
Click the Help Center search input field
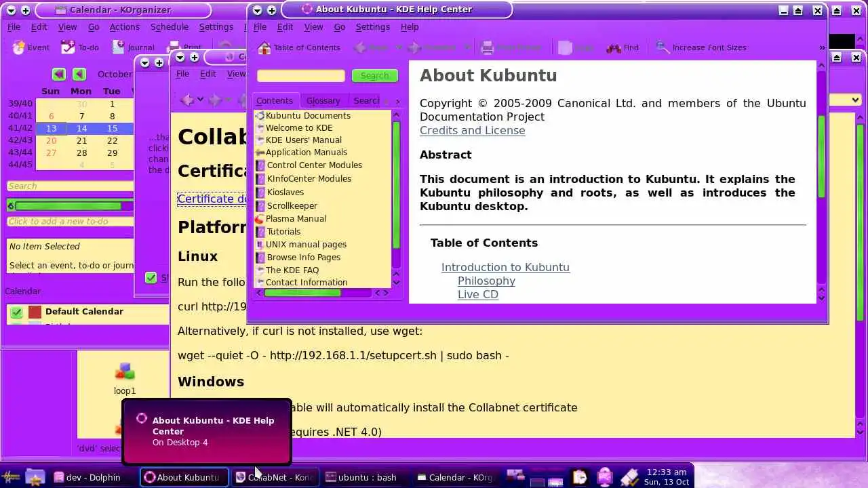[x=300, y=75]
